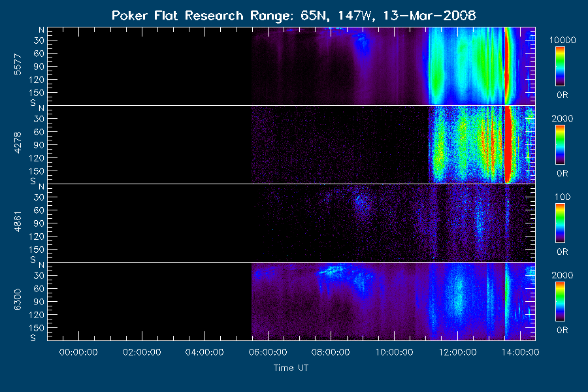The width and height of the screenshot is (588, 392).
Task: Click the 150 tick label on the 5577 panel
Action: (x=37, y=93)
